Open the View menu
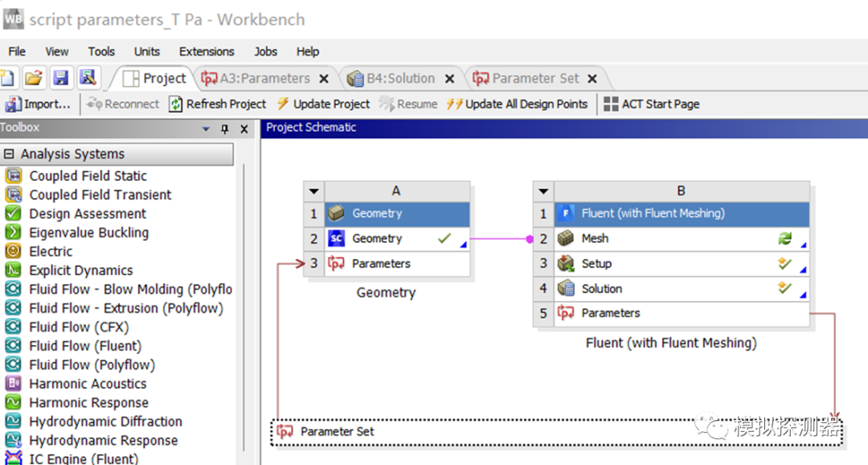The width and height of the screenshot is (868, 465). tap(57, 51)
